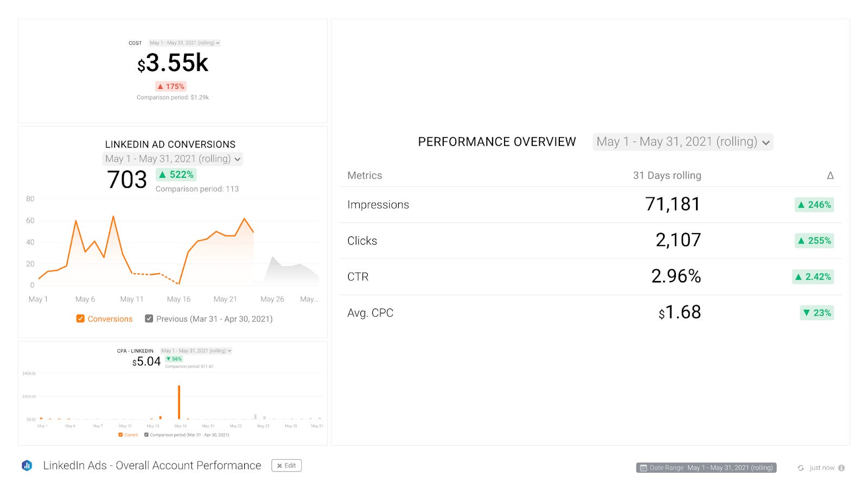Viewport: 868px width, 488px height.
Task: Click the Date Range pill at the bottom right
Action: click(x=705, y=467)
